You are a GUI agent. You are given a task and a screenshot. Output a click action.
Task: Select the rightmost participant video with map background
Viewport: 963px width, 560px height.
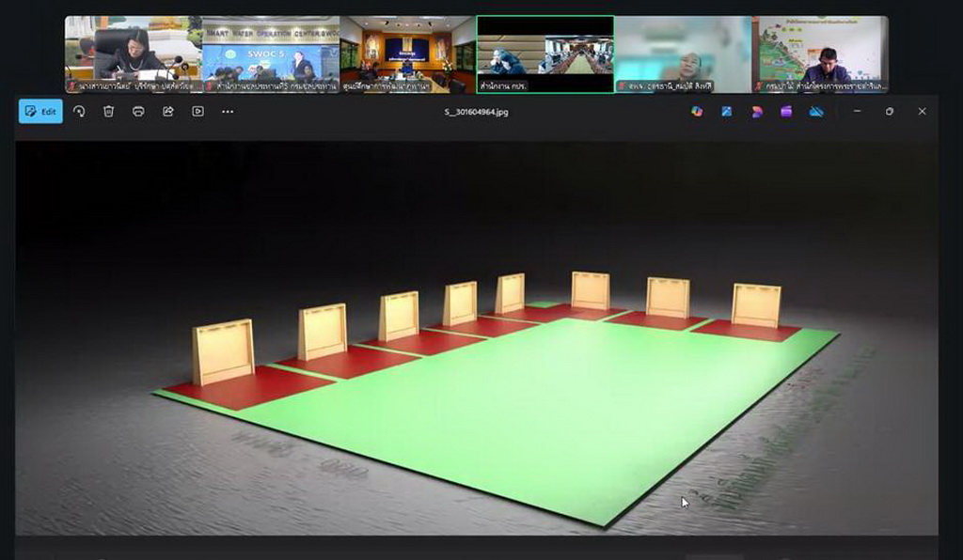(820, 54)
